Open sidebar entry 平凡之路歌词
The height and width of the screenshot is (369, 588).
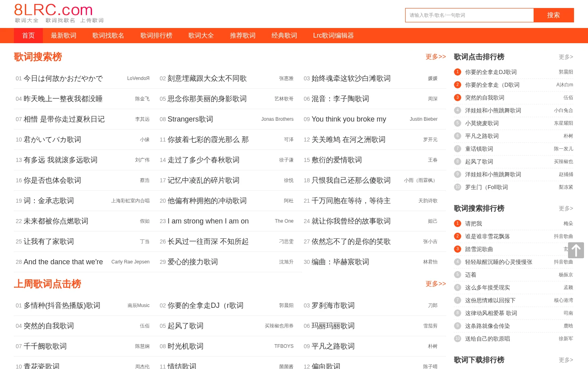click(x=482, y=136)
